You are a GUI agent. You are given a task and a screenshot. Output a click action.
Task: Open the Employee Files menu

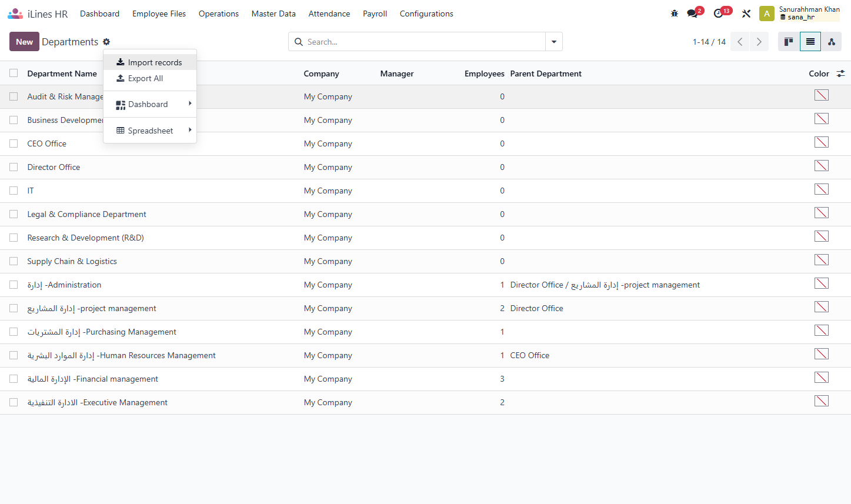click(159, 14)
